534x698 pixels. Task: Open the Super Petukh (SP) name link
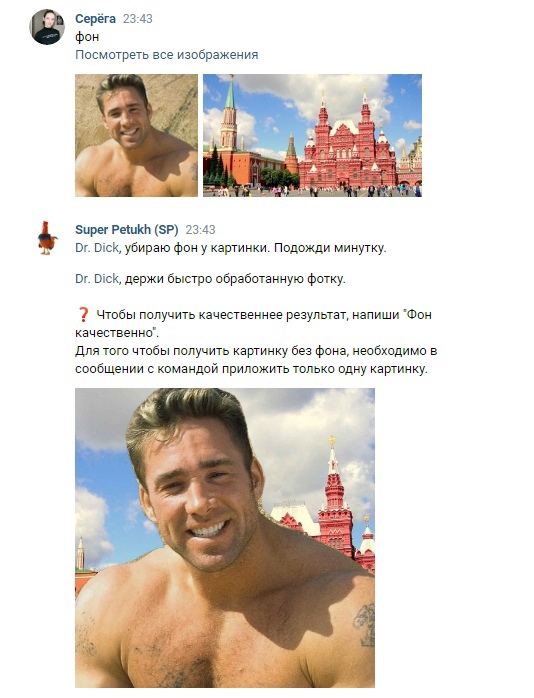click(126, 230)
